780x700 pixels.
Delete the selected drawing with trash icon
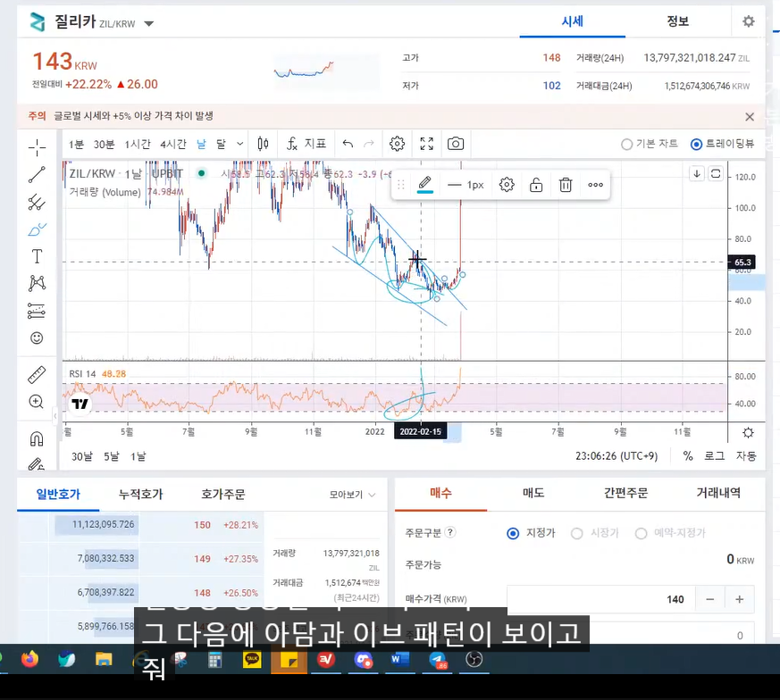566,185
